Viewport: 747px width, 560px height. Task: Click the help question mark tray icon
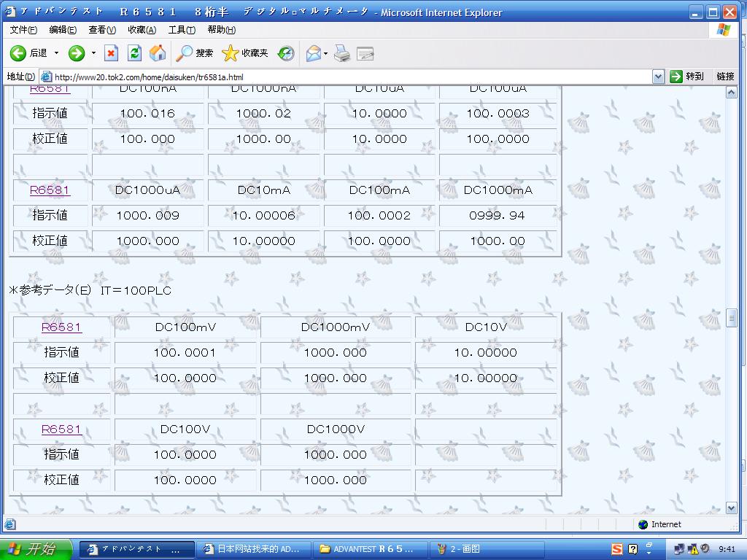pyautogui.click(x=633, y=549)
